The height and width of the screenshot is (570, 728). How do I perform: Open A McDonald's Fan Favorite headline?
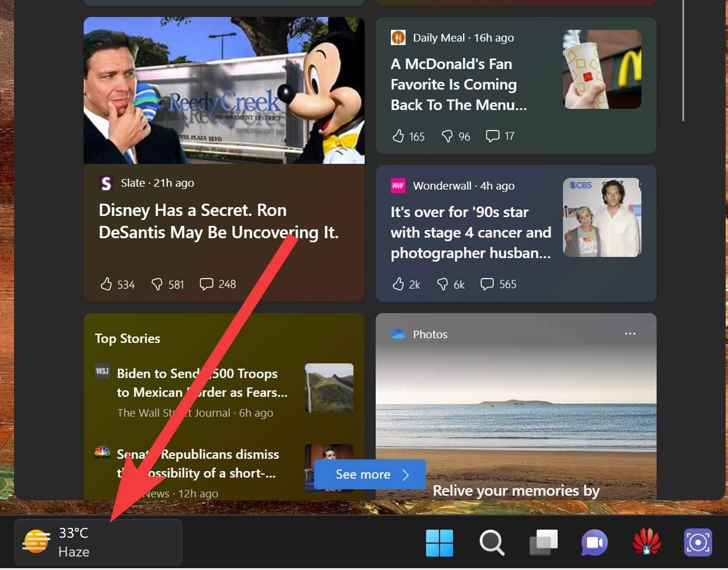459,84
